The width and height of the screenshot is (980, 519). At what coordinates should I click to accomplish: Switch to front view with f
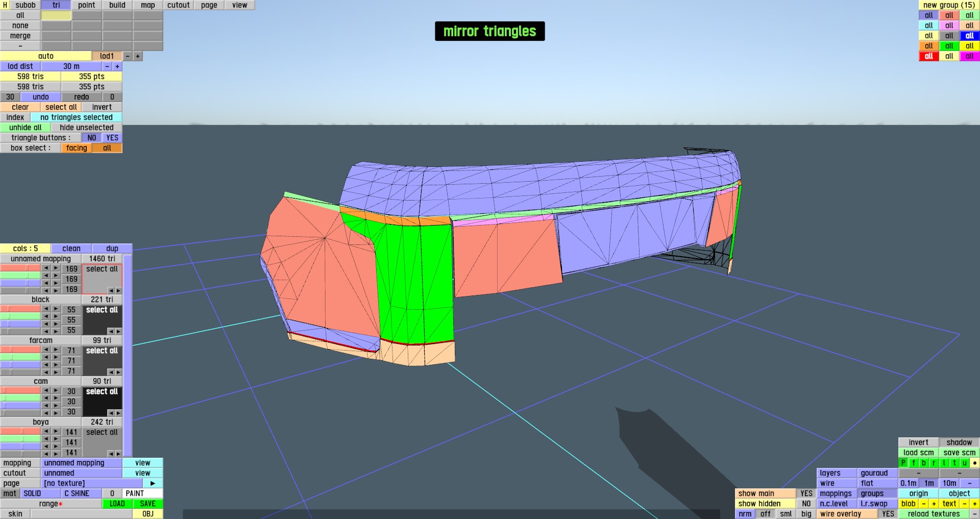[914, 463]
